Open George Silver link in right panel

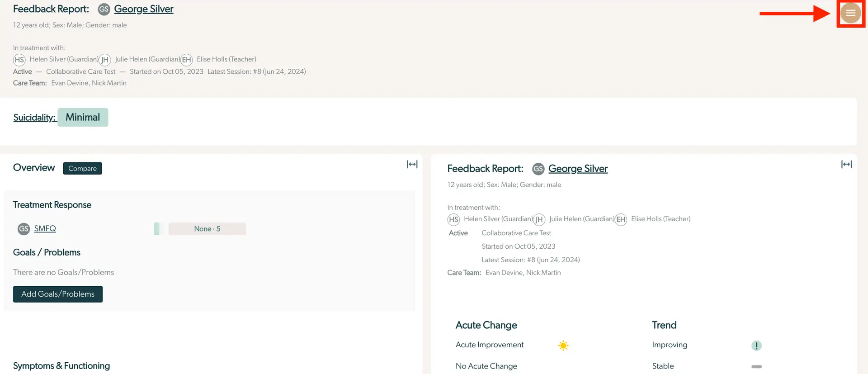[x=578, y=169]
